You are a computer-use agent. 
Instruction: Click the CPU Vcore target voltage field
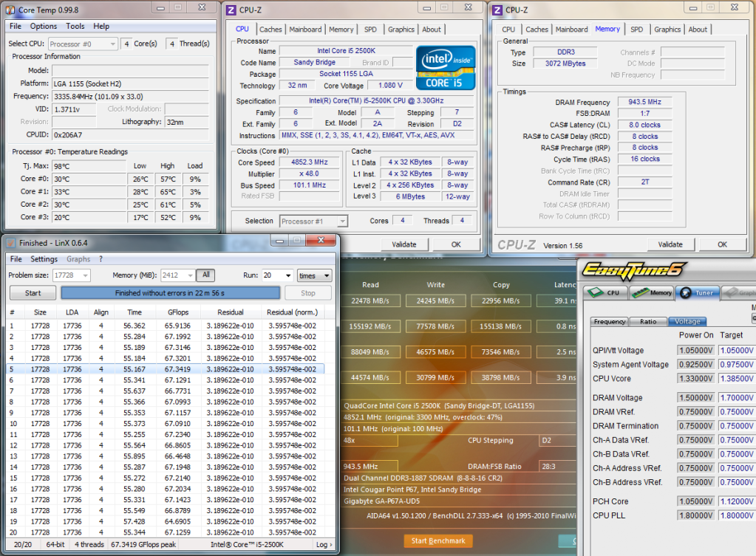[736, 379]
